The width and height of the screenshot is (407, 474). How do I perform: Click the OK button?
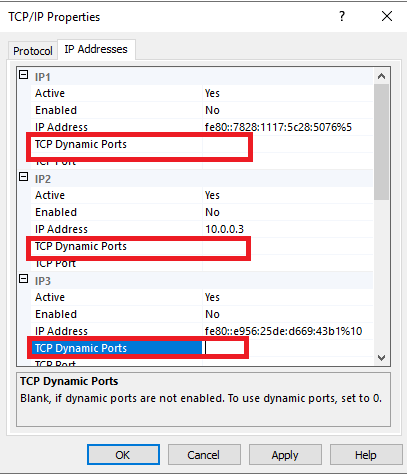click(123, 455)
